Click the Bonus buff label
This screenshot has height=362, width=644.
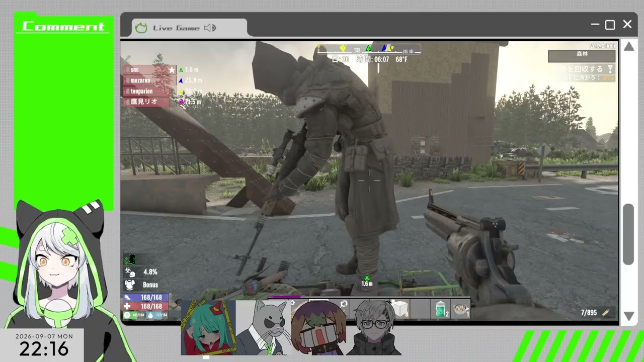pos(150,285)
